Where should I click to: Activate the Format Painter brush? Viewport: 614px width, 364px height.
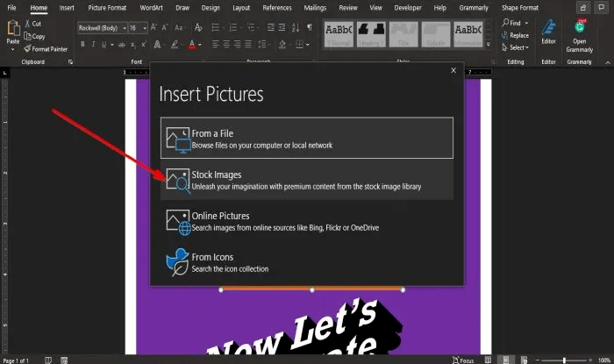27,48
